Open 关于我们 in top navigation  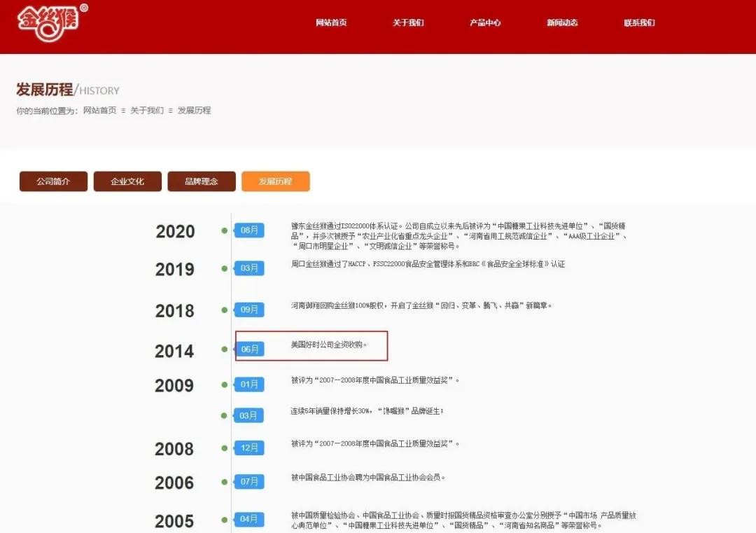tap(408, 22)
